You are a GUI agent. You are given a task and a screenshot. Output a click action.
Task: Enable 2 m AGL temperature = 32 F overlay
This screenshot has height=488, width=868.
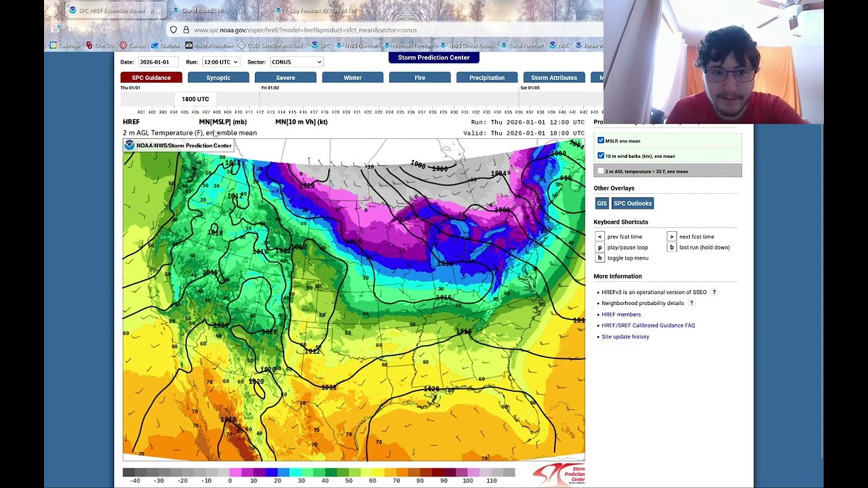pos(601,171)
